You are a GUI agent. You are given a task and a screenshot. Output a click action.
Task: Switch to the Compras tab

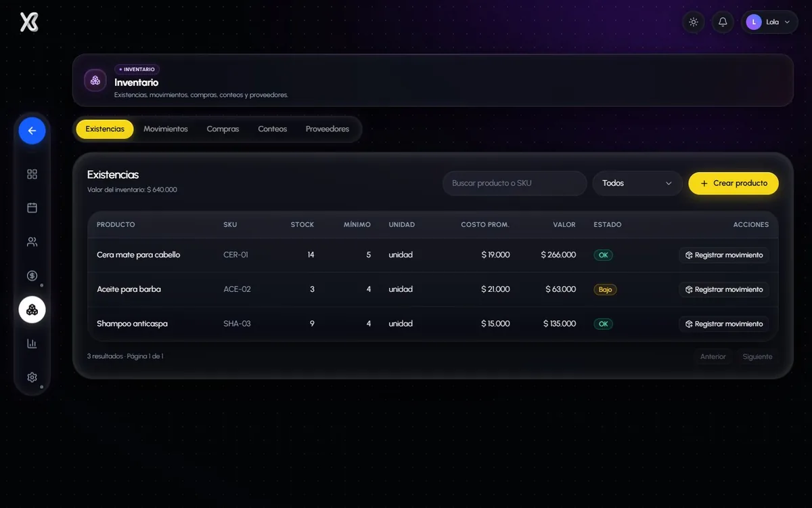pos(223,129)
